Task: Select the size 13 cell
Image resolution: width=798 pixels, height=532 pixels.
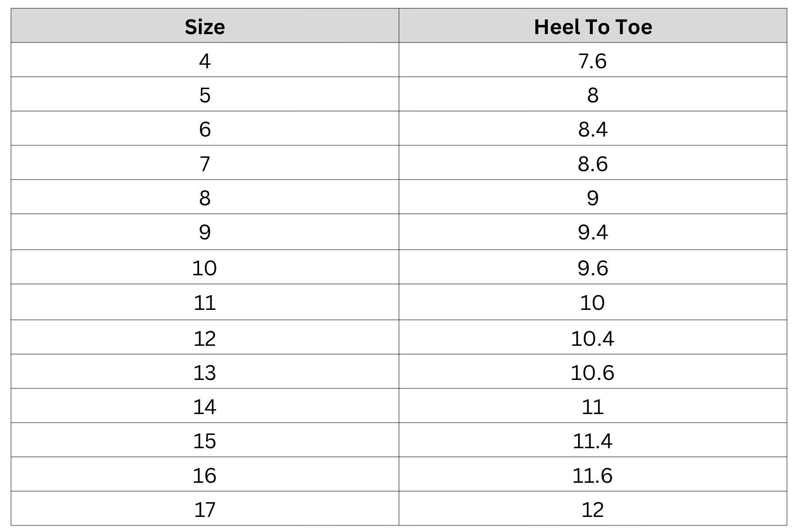Action: coord(205,371)
